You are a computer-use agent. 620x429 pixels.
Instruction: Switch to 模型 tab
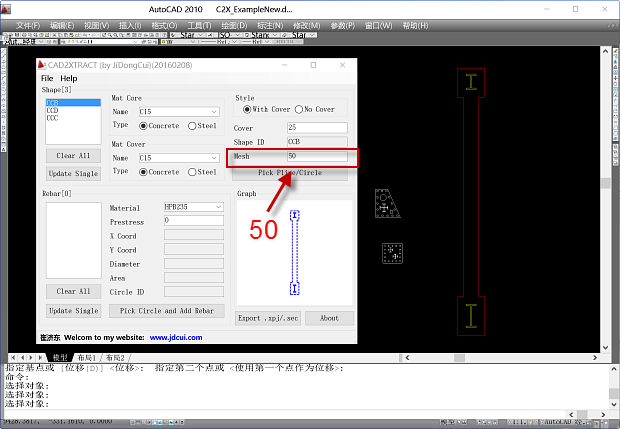point(60,358)
